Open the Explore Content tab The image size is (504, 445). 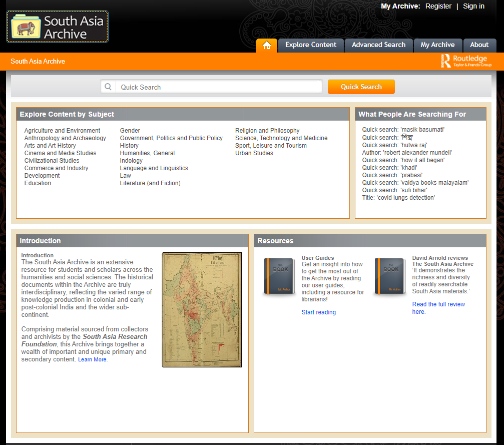(x=311, y=45)
